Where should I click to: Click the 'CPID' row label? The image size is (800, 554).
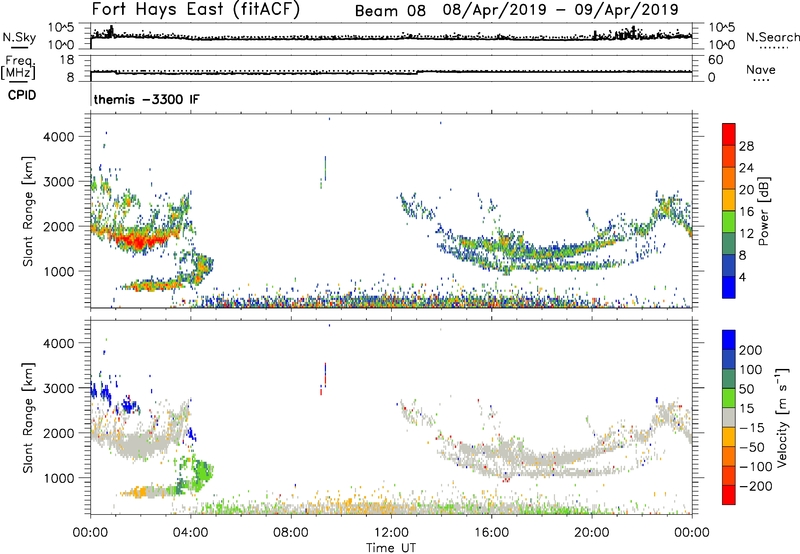pyautogui.click(x=22, y=95)
